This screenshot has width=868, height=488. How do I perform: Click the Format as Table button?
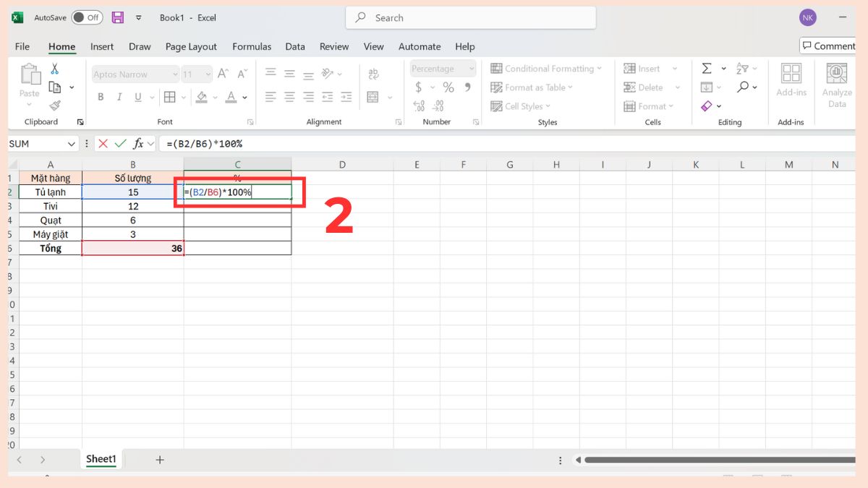[x=532, y=87]
